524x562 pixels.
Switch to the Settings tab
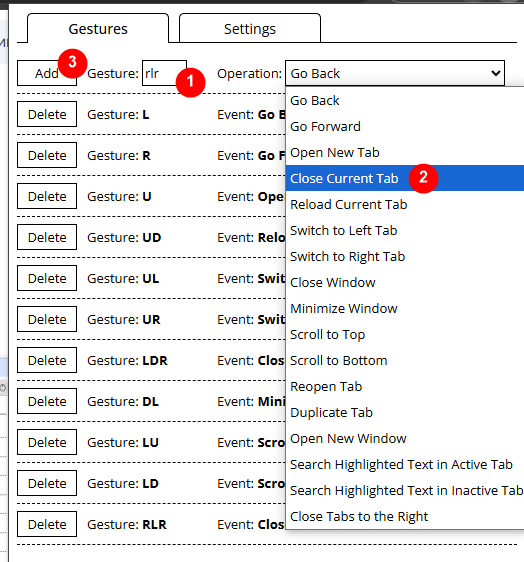click(249, 29)
